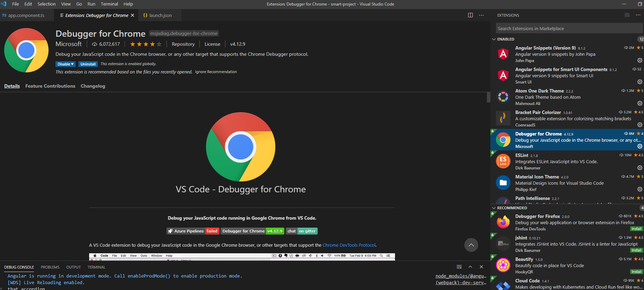
Task: Open the License link
Action: pyautogui.click(x=212, y=44)
